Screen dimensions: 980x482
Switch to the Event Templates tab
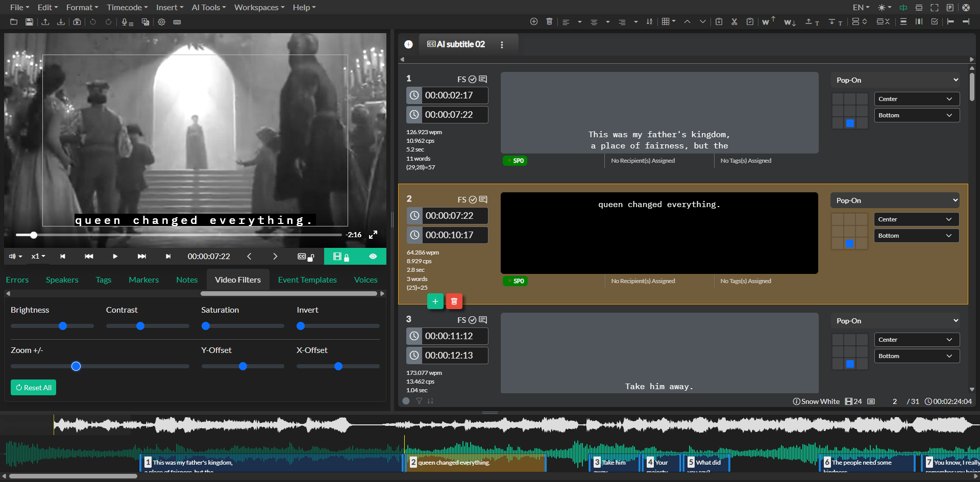click(x=307, y=280)
